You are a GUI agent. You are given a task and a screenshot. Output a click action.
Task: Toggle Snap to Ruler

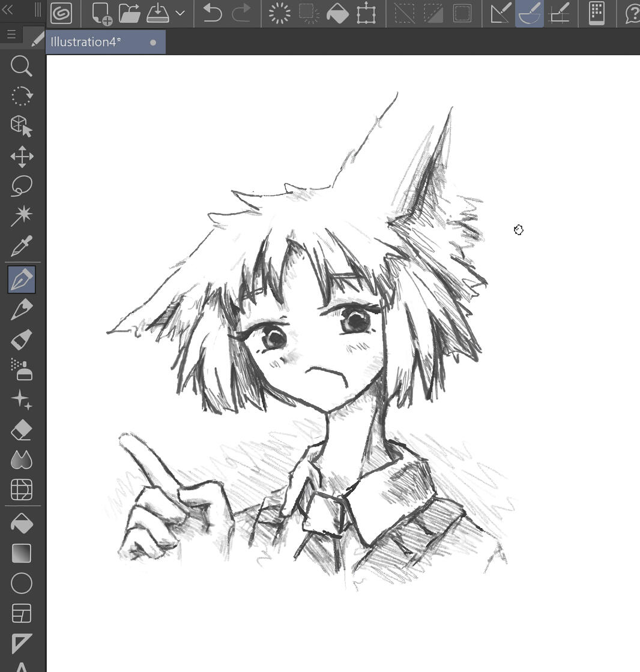(501, 13)
